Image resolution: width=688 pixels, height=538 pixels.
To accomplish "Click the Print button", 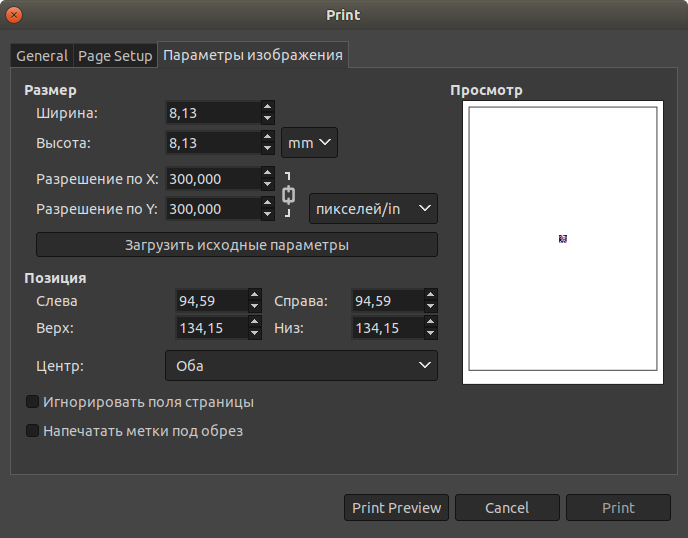I will [x=618, y=508].
